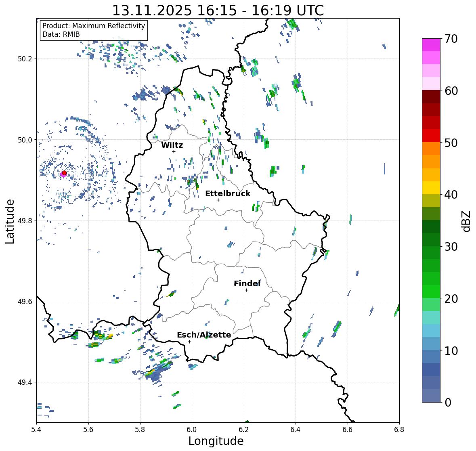Click the bright green 20 dBZ colorbar segment

[x=431, y=292]
